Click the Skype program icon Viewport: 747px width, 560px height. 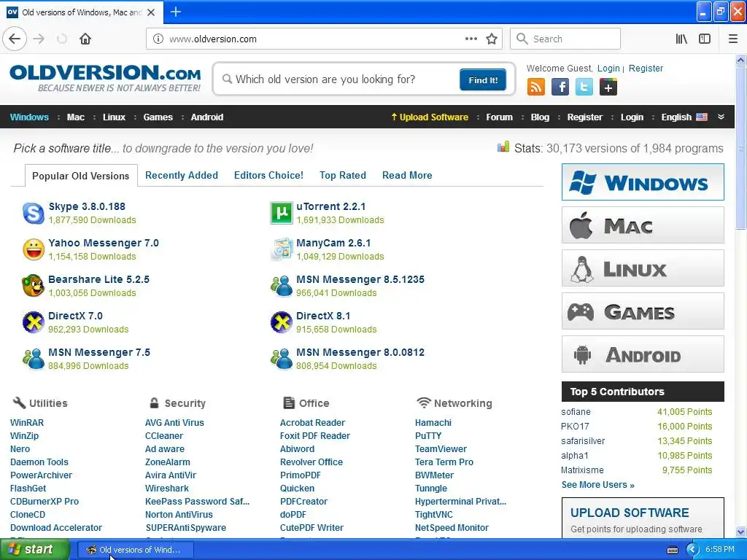point(34,213)
